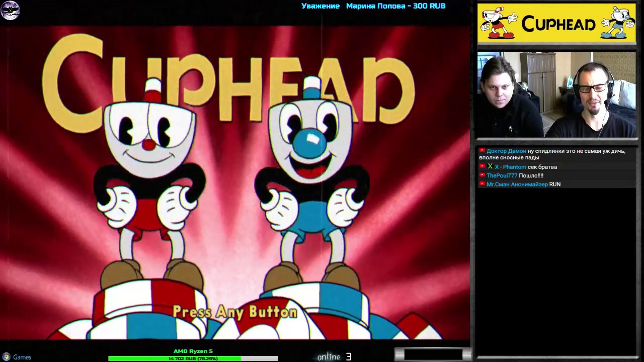
Task: Click the donor text 'Марина Попова - 300 RUB'
Action: [396, 6]
